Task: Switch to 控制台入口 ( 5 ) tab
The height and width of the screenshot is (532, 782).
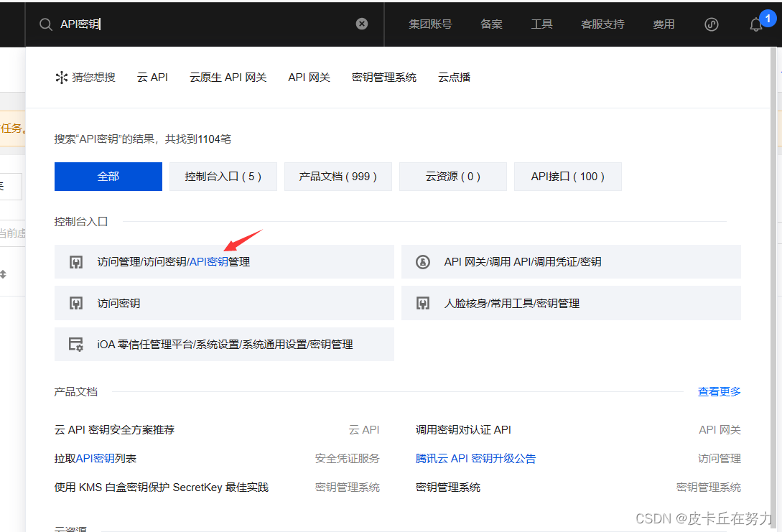Action: (223, 177)
